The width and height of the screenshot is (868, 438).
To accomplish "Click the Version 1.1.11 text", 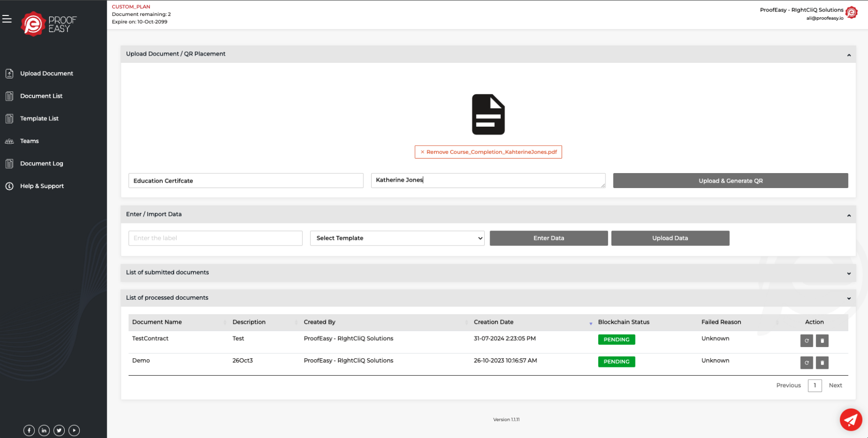I will (x=506, y=420).
